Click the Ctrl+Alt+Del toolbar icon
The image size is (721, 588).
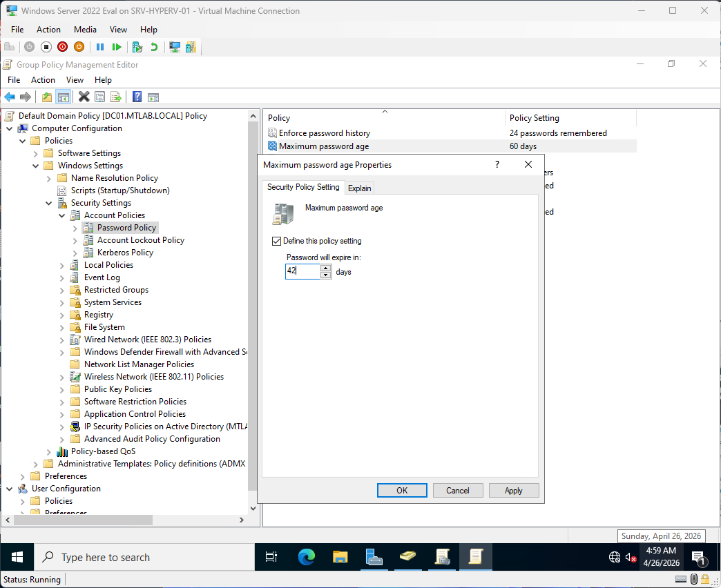9,47
